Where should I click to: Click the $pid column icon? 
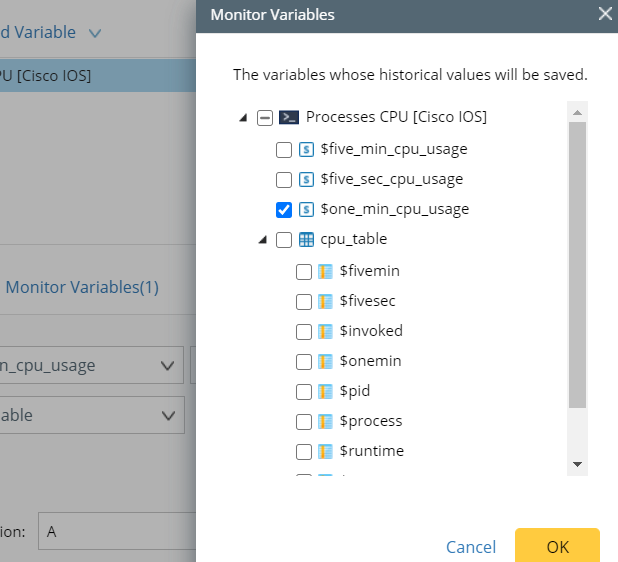click(325, 391)
